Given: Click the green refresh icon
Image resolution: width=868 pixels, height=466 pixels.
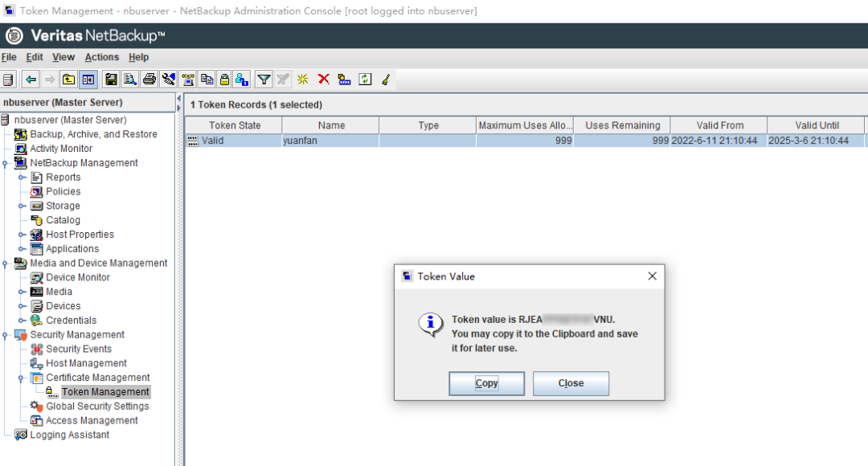Looking at the screenshot, I should click(x=365, y=80).
